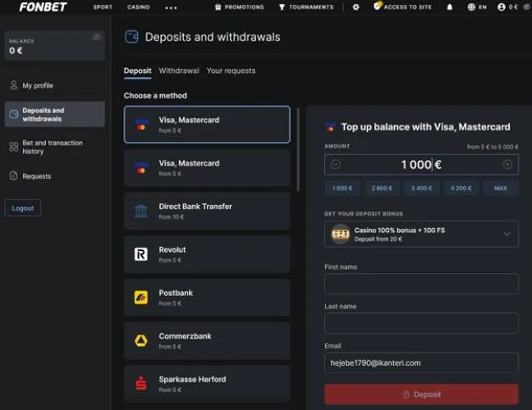
Task: Click the casino bonus slot icon
Action: tap(341, 234)
